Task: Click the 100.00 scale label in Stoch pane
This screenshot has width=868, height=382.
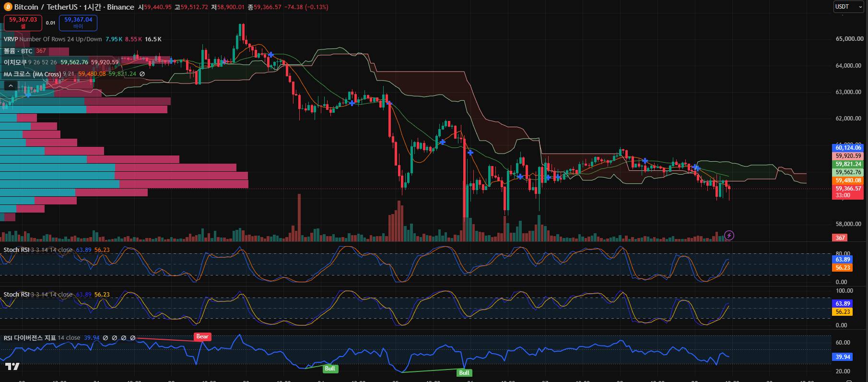Action: tap(844, 291)
